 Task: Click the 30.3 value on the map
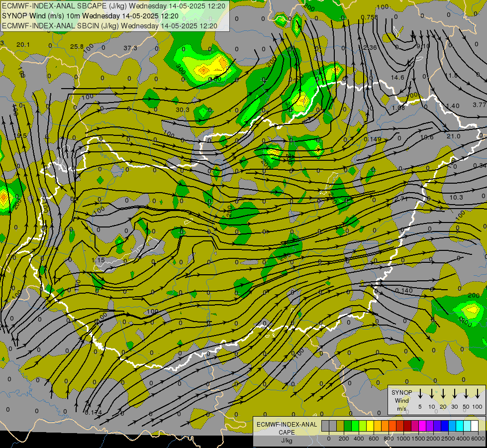click(183, 110)
